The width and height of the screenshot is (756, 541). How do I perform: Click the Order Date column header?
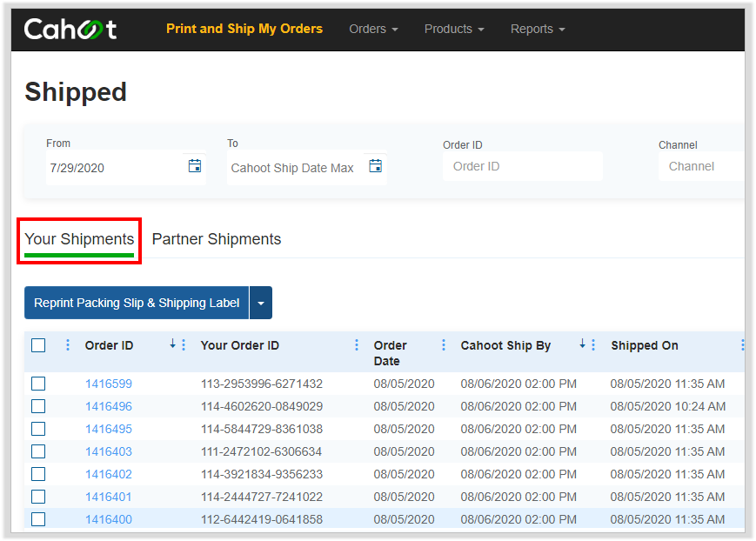point(390,353)
